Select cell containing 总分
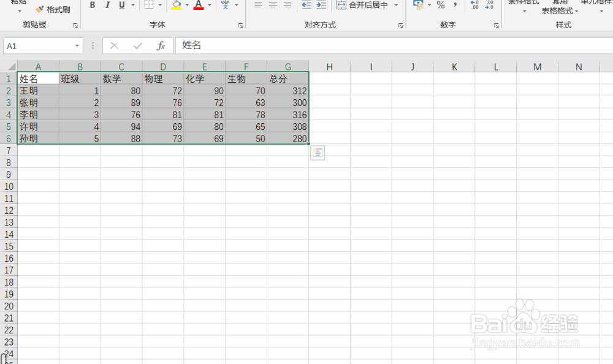613x364 pixels. tap(287, 78)
